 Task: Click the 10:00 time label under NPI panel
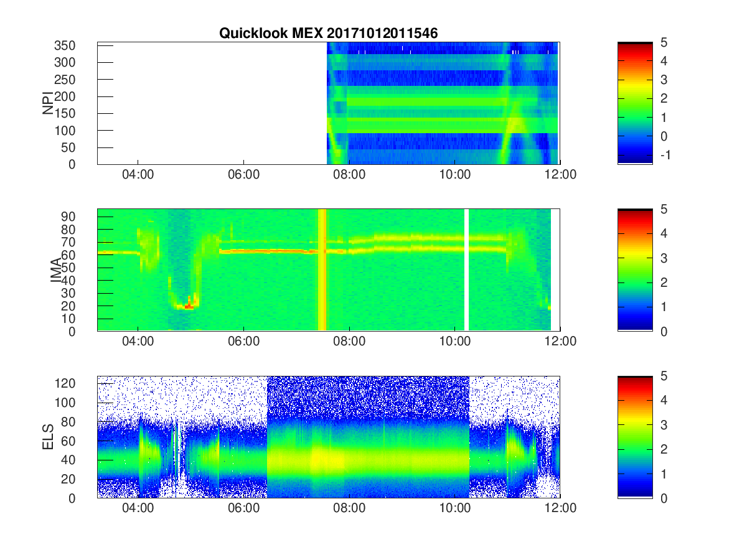tap(455, 175)
